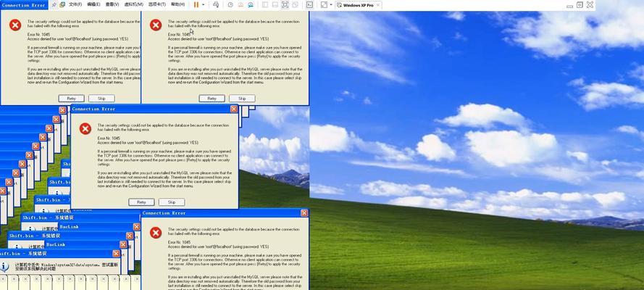This screenshot has height=290, width=644.
Task: Click Retry in the untitled top-middle error dialog
Action: (212, 99)
